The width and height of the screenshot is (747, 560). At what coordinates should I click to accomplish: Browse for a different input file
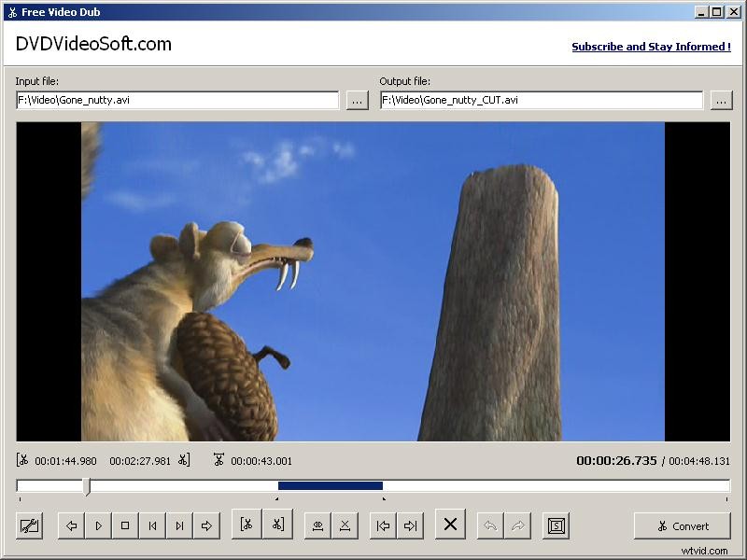pos(358,100)
